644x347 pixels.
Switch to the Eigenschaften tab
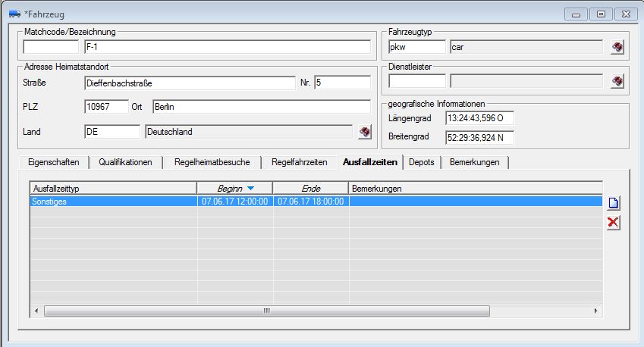coord(53,162)
